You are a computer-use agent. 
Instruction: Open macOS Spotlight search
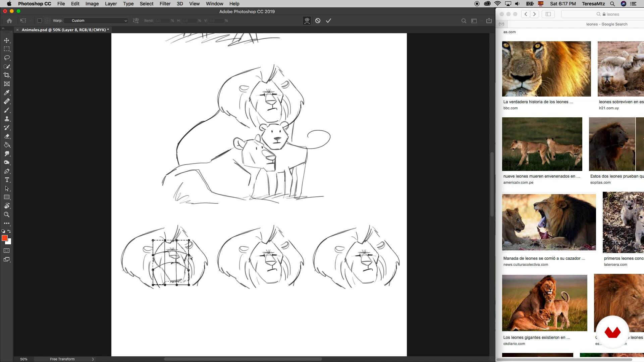[612, 4]
